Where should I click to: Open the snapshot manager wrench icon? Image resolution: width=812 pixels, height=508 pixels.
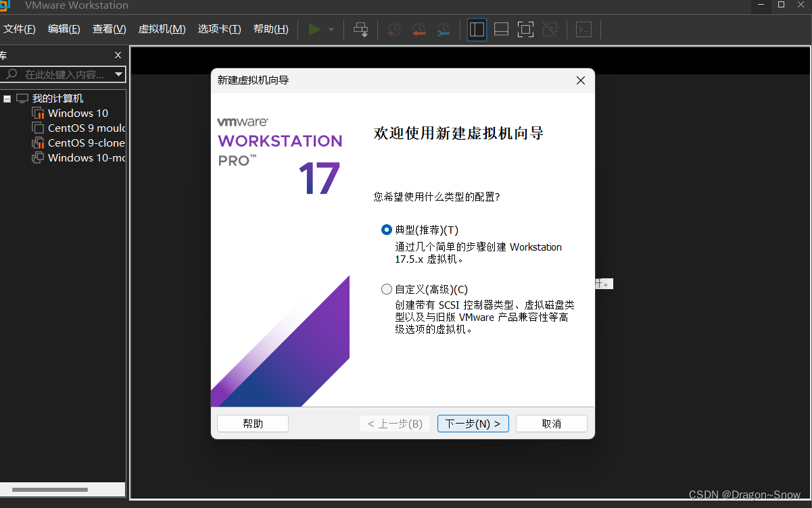pyautogui.click(x=443, y=30)
